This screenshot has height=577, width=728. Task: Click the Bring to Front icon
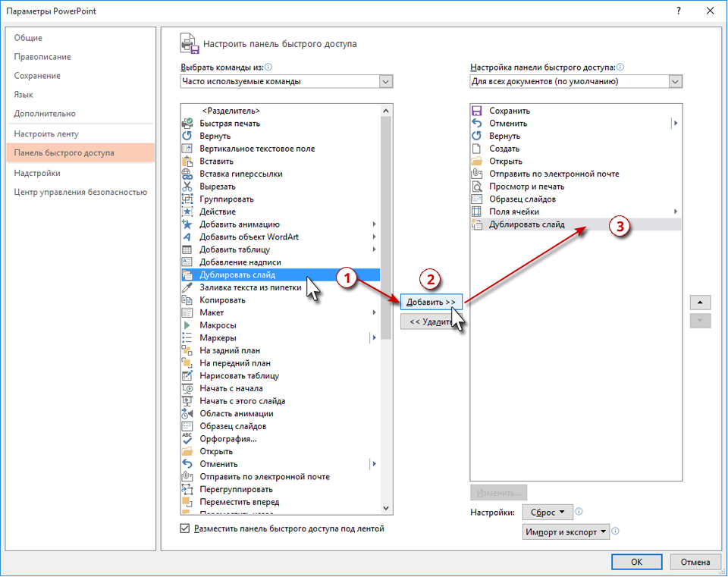click(x=187, y=363)
